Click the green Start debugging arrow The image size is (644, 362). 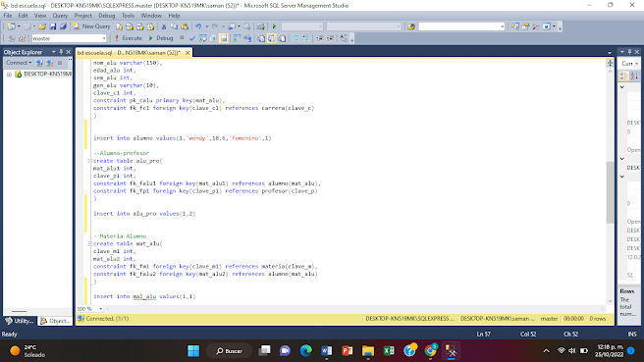click(274, 26)
